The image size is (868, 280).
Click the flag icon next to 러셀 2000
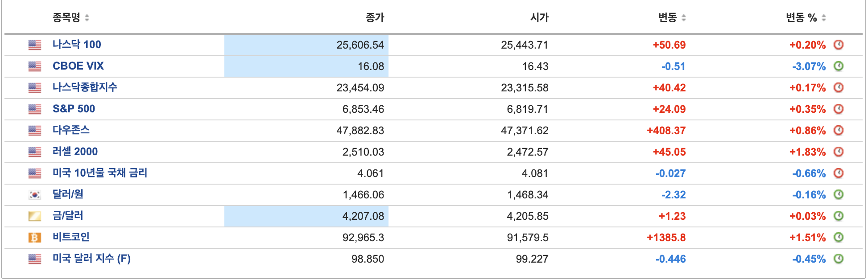[x=35, y=152]
